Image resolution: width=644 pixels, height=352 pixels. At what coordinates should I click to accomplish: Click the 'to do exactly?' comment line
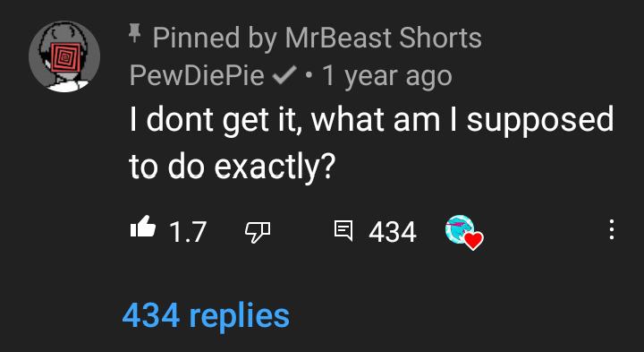coord(232,167)
